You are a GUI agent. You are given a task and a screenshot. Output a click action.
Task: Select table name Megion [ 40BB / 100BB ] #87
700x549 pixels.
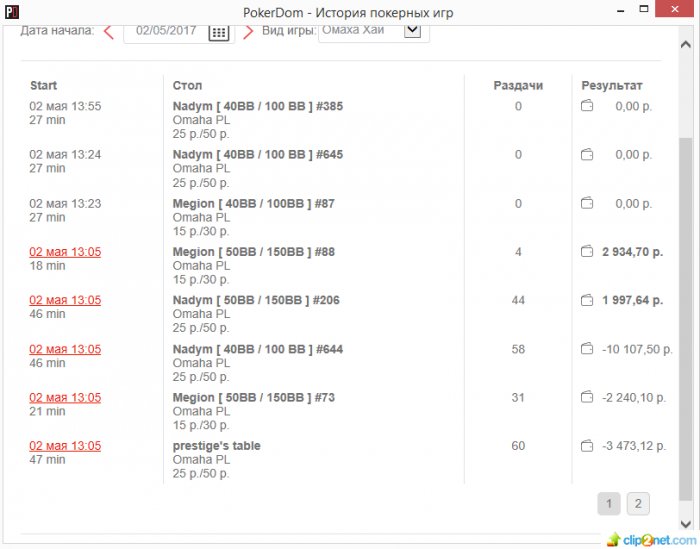tap(254, 204)
